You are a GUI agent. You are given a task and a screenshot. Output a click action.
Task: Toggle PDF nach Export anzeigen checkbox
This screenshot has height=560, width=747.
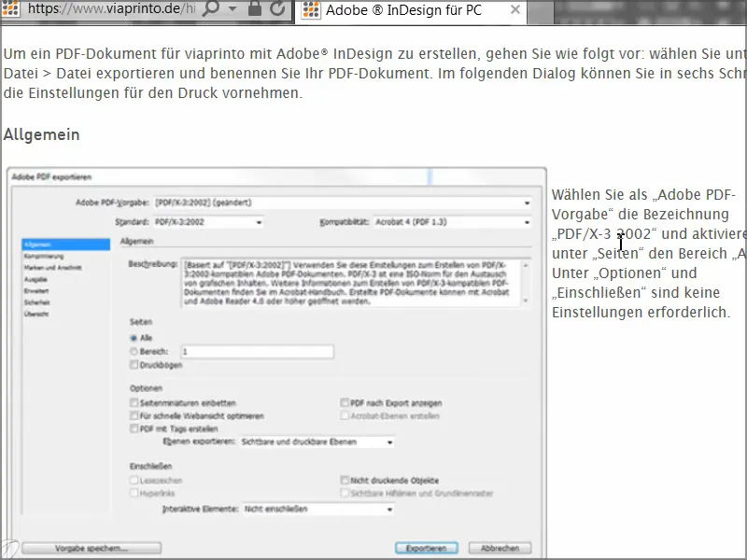[x=345, y=403]
